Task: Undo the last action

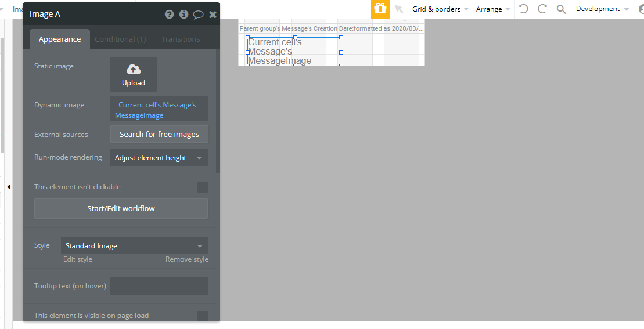Action: click(x=523, y=9)
